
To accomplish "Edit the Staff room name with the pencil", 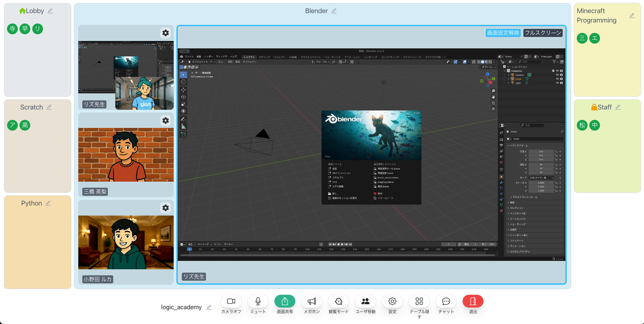I will tap(618, 107).
